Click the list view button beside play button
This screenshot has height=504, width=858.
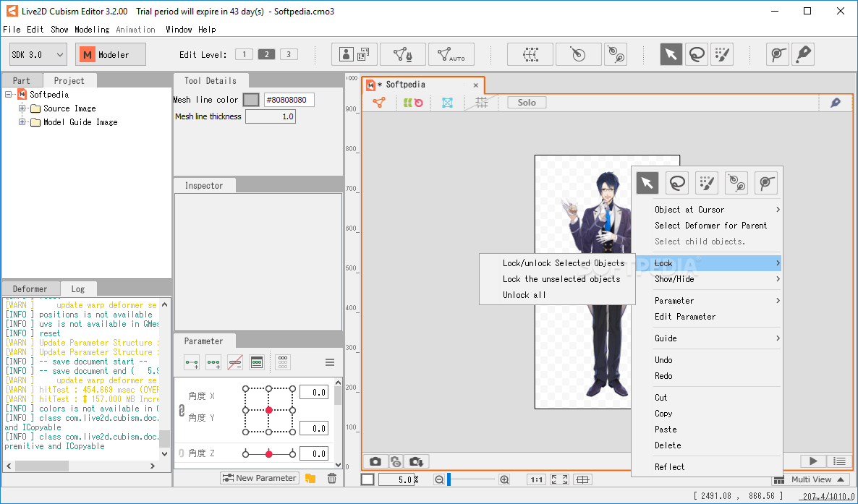tap(839, 461)
